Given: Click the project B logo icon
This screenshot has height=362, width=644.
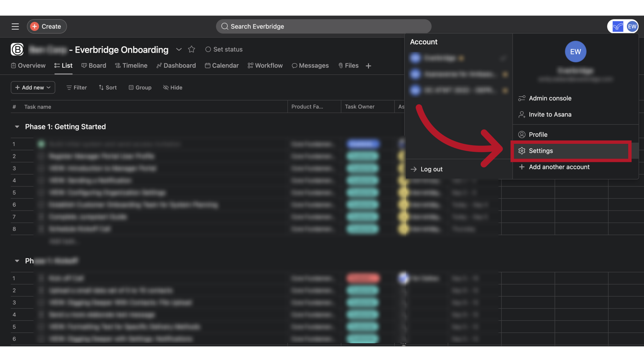Looking at the screenshot, I should (x=17, y=49).
